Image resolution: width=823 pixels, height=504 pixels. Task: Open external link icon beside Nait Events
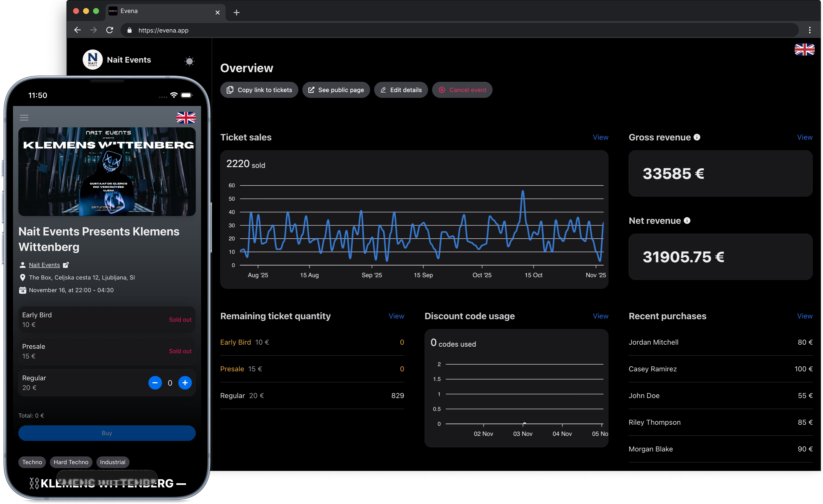click(66, 265)
